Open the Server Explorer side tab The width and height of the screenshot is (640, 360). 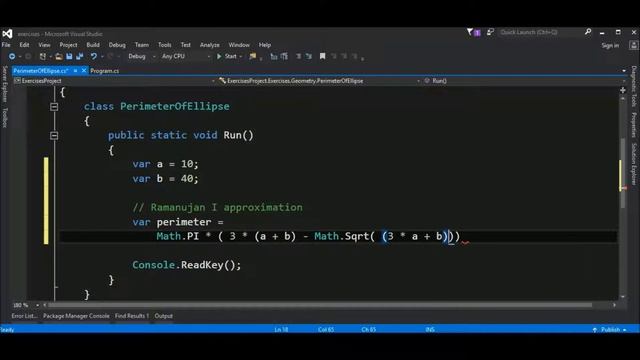(x=4, y=84)
